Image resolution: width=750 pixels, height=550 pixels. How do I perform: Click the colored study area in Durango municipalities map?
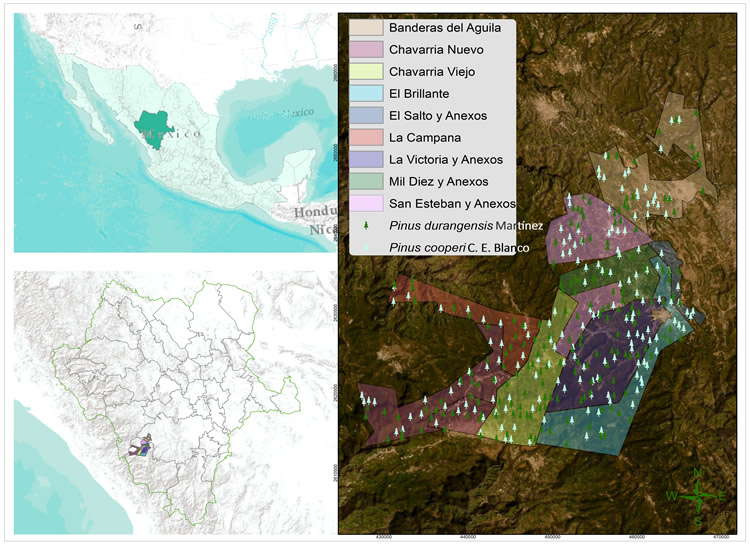(x=143, y=445)
